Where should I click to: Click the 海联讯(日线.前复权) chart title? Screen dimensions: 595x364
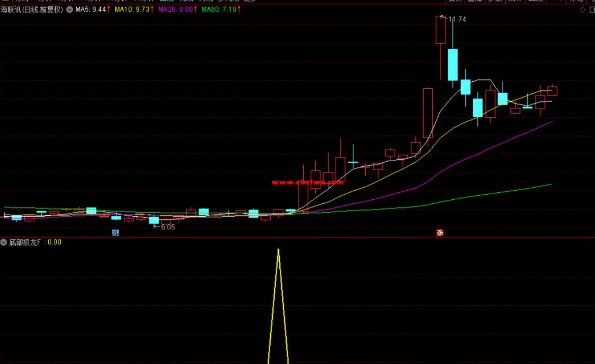click(32, 9)
